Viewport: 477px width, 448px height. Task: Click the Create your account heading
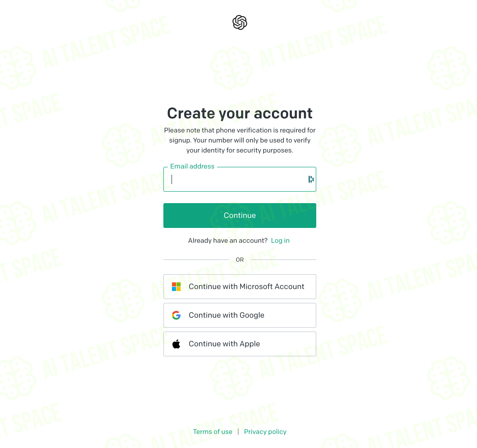point(240,113)
